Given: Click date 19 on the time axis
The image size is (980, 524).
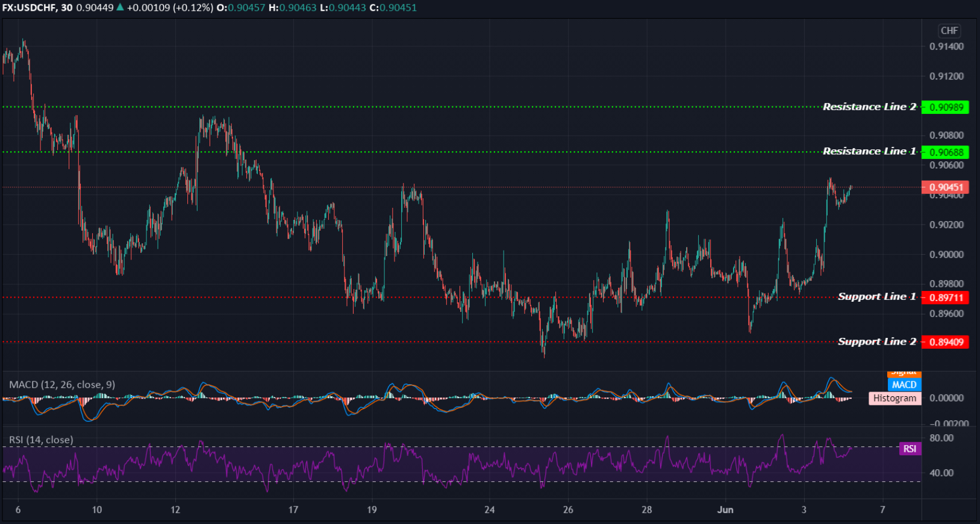Looking at the screenshot, I should (x=372, y=510).
